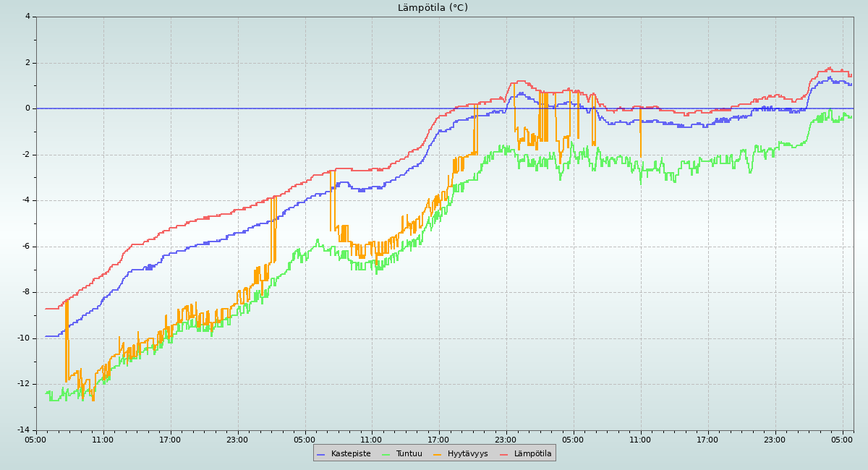
Task: Click the y-axis label 0
Action: [27, 108]
